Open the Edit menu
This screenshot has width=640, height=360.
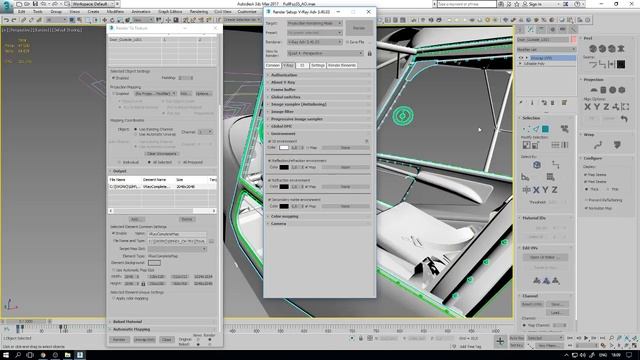tap(21, 11)
